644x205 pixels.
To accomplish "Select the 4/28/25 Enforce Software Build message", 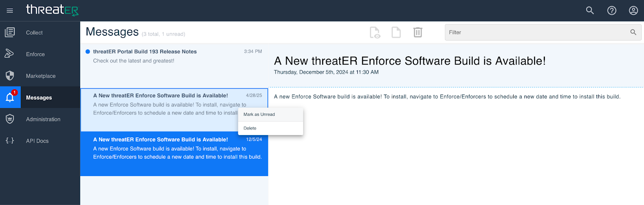I will [174, 110].
